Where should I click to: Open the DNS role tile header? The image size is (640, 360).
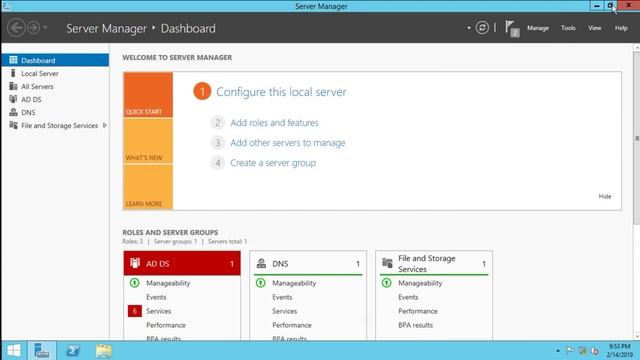click(308, 263)
